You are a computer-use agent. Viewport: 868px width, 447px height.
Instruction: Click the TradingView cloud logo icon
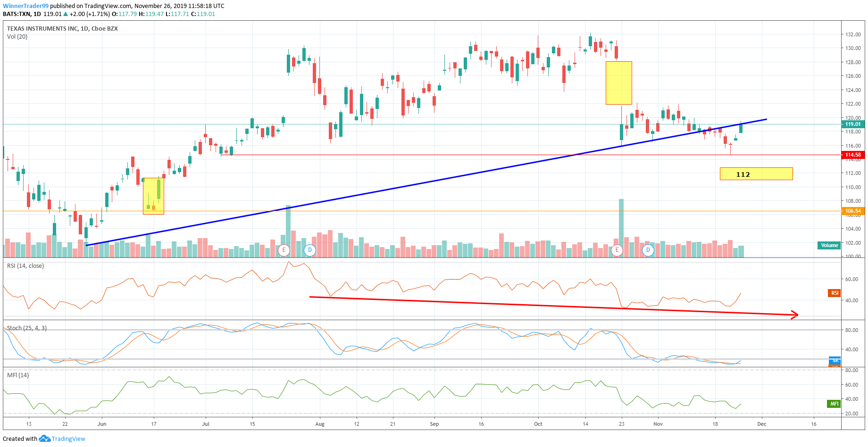point(45,439)
